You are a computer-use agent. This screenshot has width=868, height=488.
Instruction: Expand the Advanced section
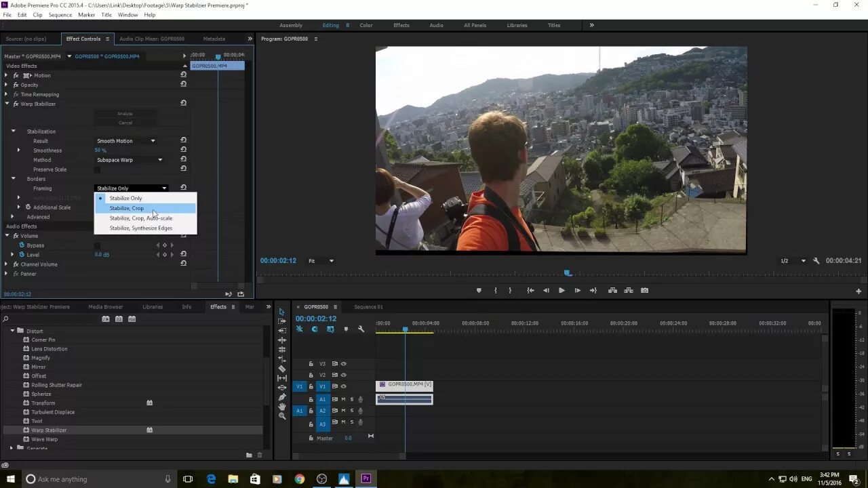12,217
